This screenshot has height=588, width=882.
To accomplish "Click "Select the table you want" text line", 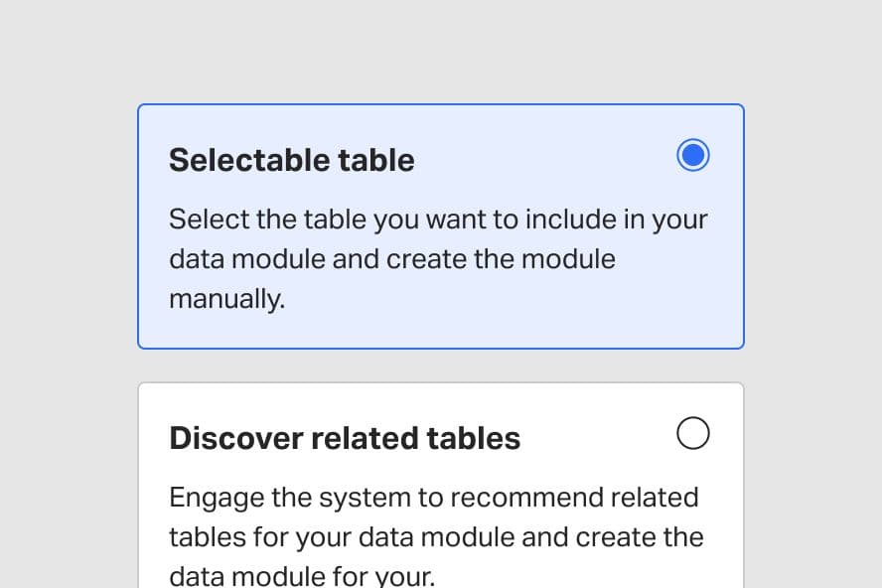I will pyautogui.click(x=438, y=219).
